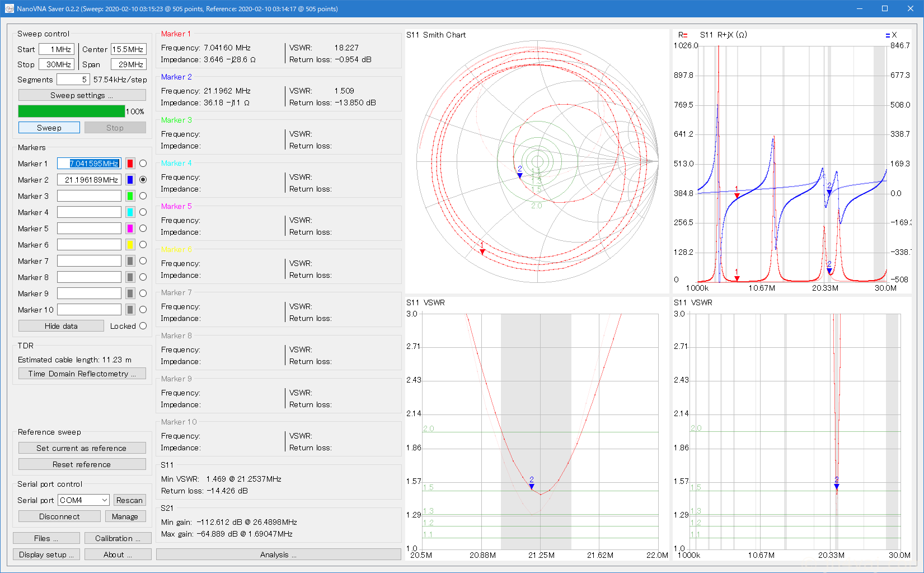Edit the Stop frequency field
The height and width of the screenshot is (573, 924).
point(56,64)
